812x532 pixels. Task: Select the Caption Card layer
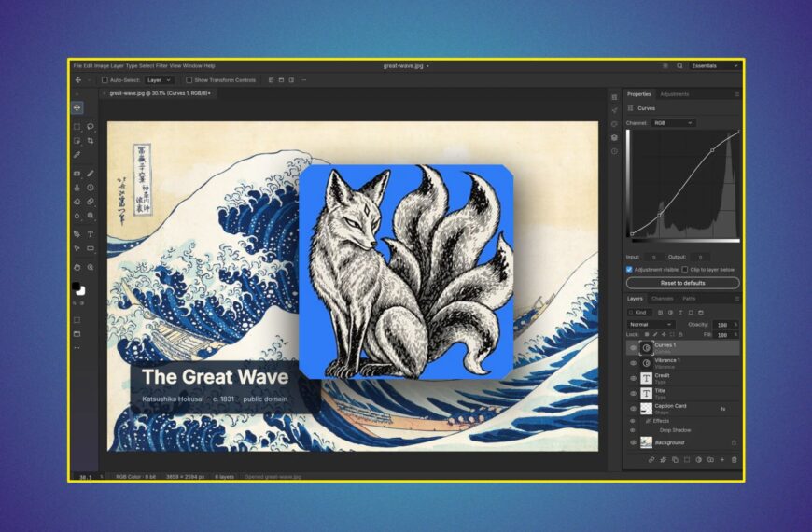(682, 409)
